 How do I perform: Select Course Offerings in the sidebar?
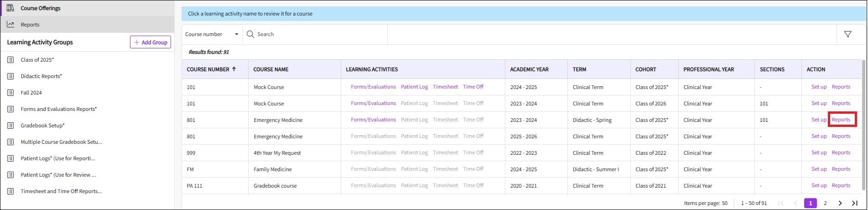coord(87,8)
